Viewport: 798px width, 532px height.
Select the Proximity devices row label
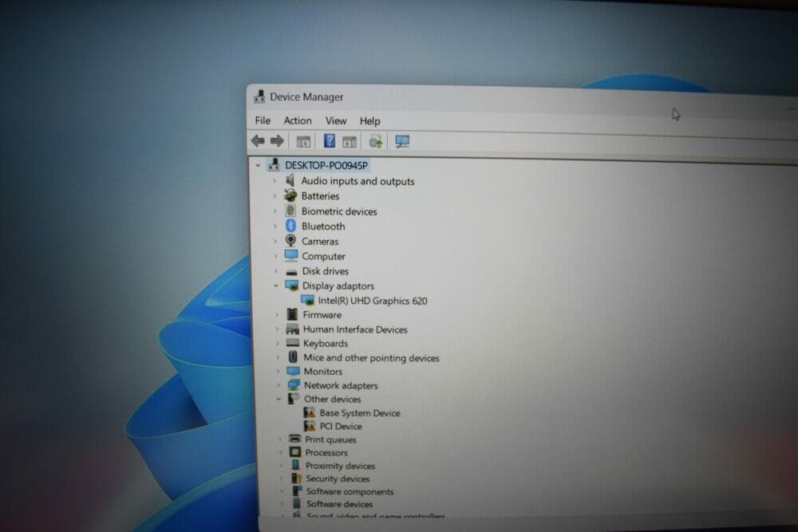pos(341,466)
